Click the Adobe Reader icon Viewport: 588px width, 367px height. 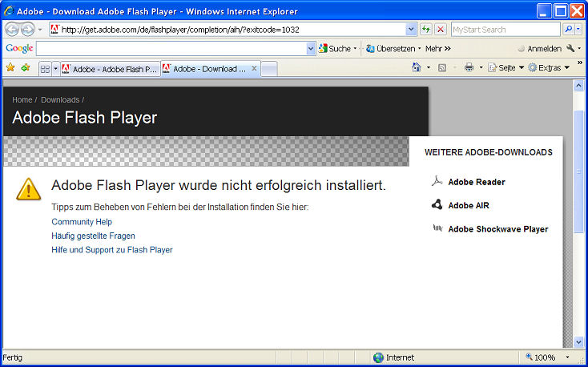tap(437, 181)
